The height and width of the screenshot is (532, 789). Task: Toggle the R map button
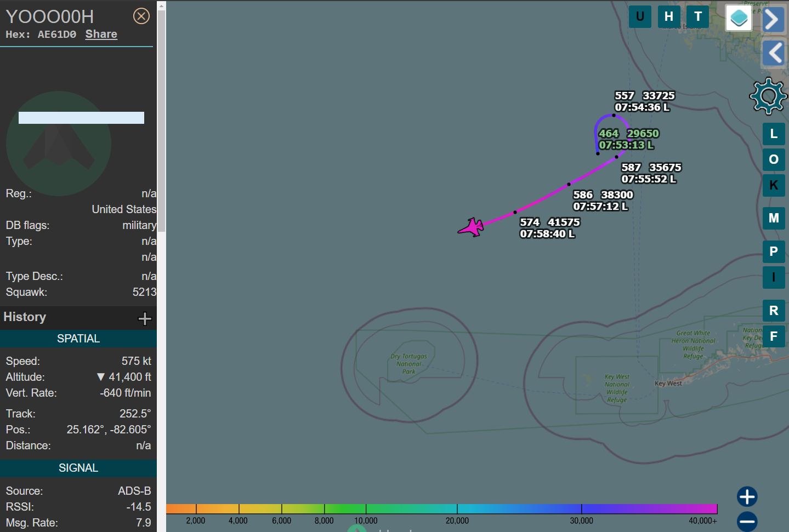click(774, 311)
